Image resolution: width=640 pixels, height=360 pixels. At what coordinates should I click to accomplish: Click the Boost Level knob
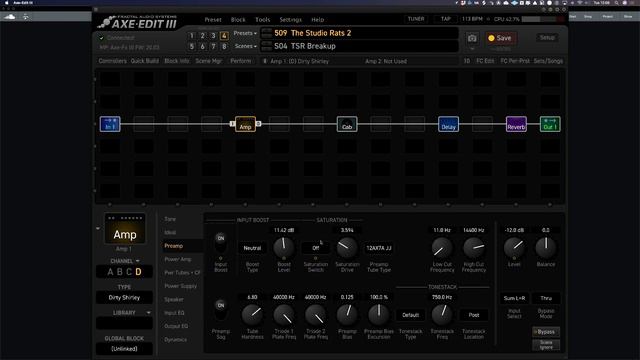(x=284, y=247)
